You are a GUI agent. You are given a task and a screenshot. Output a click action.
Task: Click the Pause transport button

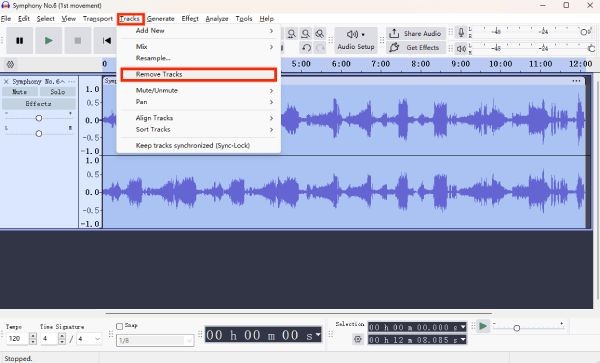coord(20,41)
